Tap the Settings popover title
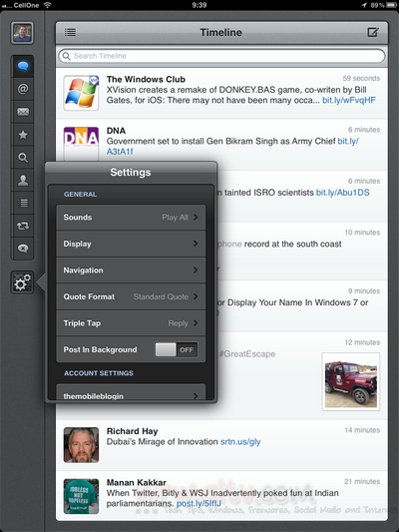 coord(131,172)
